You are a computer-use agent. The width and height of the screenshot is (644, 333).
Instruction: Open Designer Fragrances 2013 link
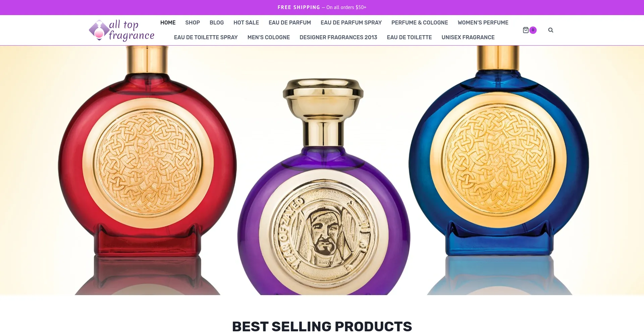pos(338,38)
